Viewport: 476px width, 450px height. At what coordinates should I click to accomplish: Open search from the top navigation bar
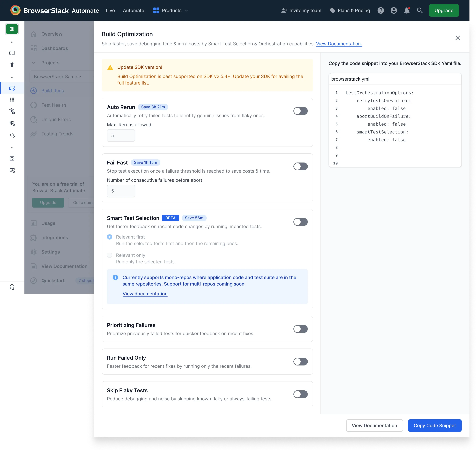pyautogui.click(x=420, y=10)
